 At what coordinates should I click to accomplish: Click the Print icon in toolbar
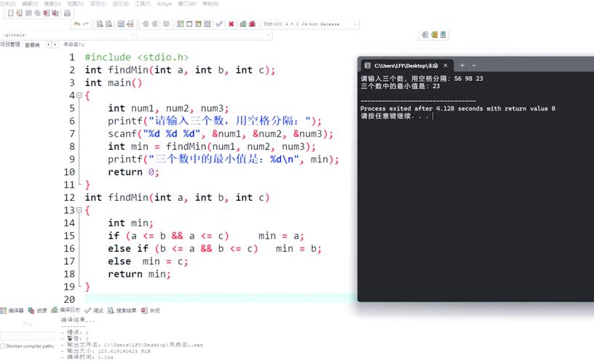67,12
